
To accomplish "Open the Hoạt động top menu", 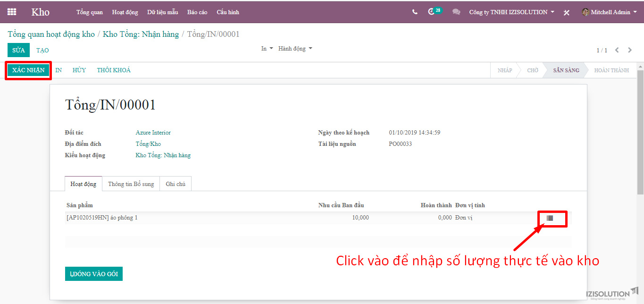I will click(x=125, y=12).
